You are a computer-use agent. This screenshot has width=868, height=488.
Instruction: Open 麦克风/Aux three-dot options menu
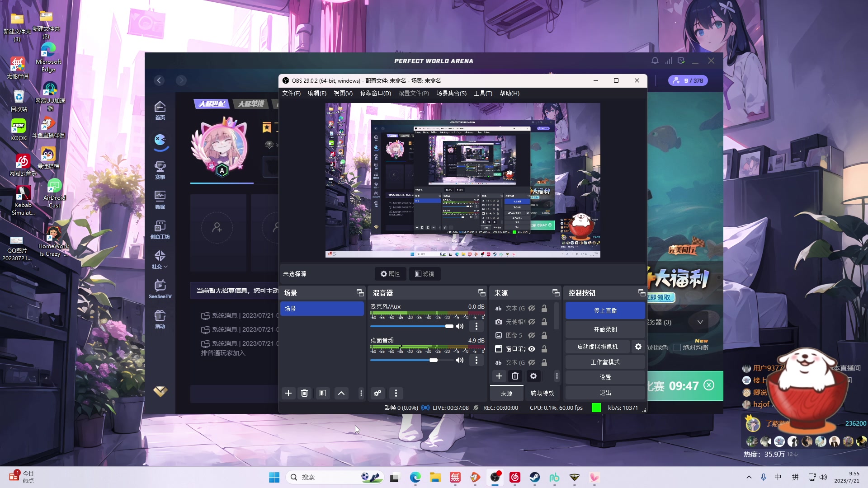pos(476,326)
